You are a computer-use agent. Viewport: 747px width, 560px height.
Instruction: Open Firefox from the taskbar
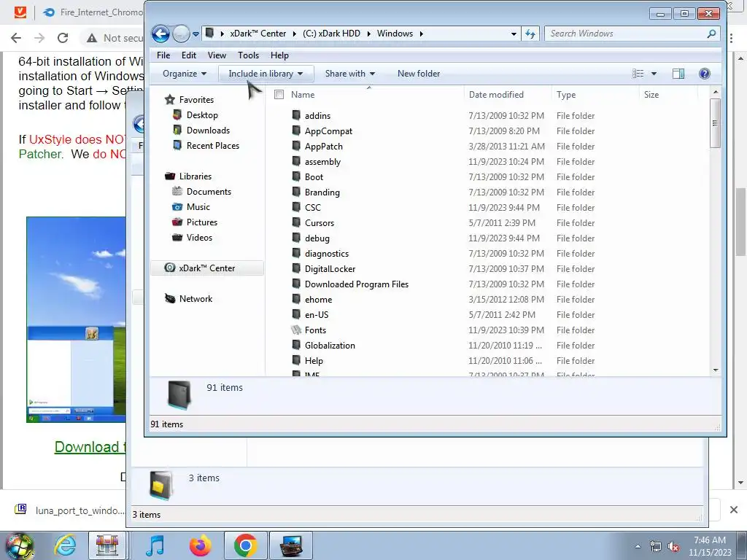(200, 545)
